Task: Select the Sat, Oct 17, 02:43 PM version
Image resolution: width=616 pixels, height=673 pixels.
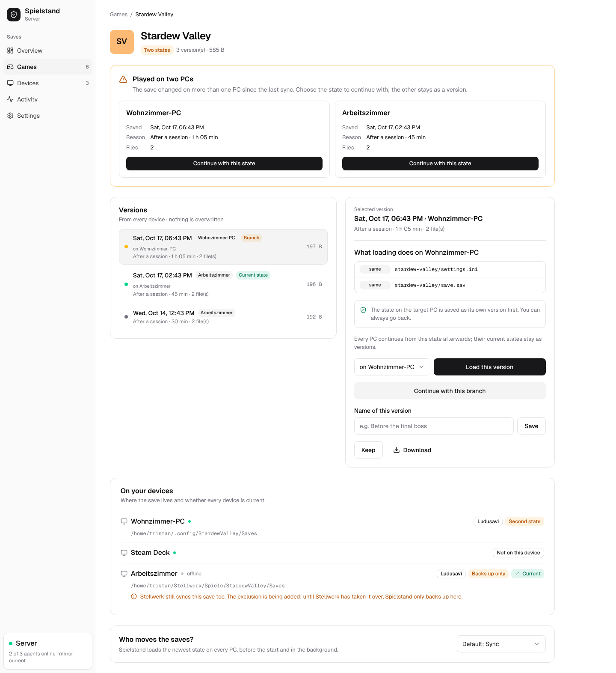Action: click(223, 284)
